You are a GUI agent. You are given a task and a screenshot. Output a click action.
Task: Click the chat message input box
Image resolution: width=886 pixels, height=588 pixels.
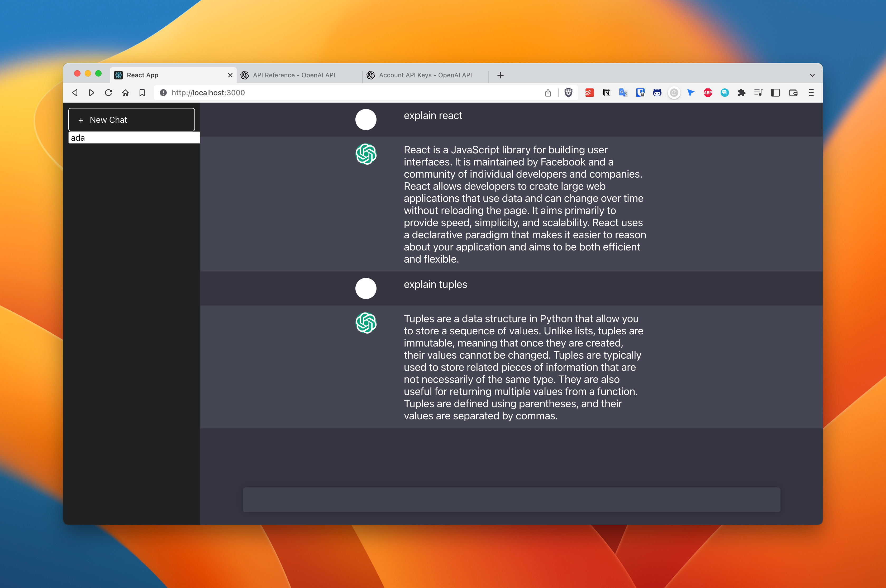tap(511, 500)
